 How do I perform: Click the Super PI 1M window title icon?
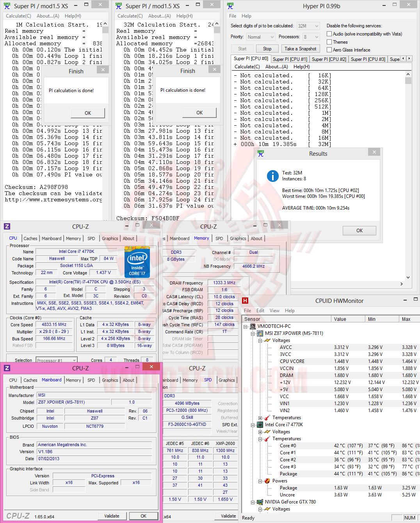7,6
